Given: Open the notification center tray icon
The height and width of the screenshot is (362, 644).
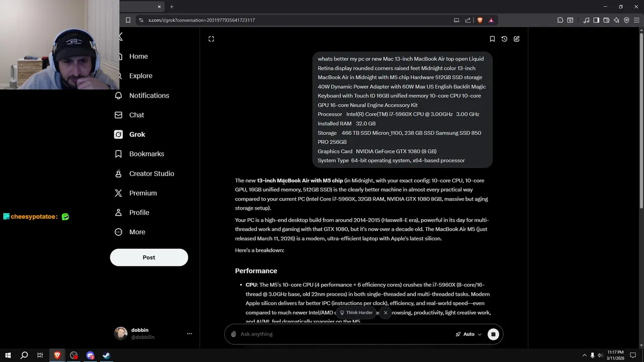Looking at the screenshot, I should pos(634,355).
